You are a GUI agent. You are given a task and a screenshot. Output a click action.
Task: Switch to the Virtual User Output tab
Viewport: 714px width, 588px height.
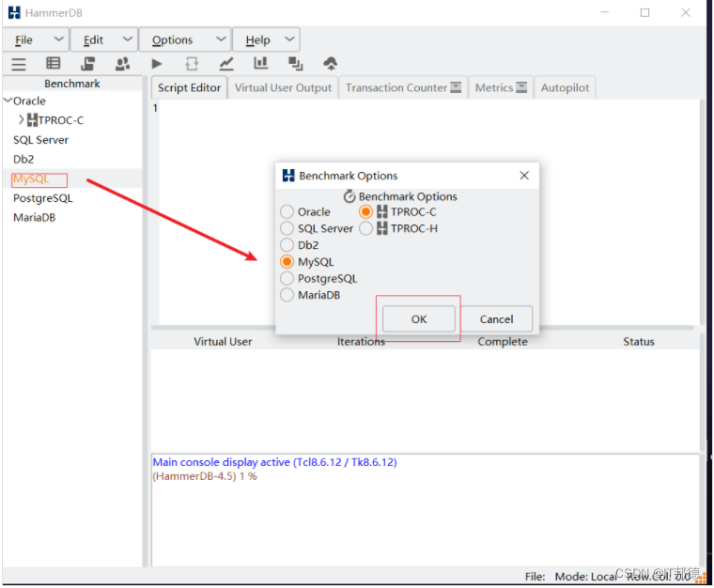[x=283, y=87]
